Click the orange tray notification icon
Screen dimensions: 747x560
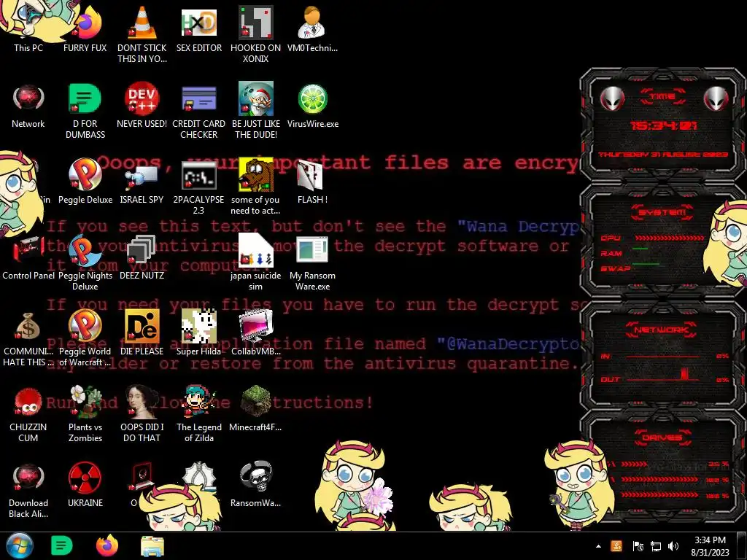coord(616,546)
